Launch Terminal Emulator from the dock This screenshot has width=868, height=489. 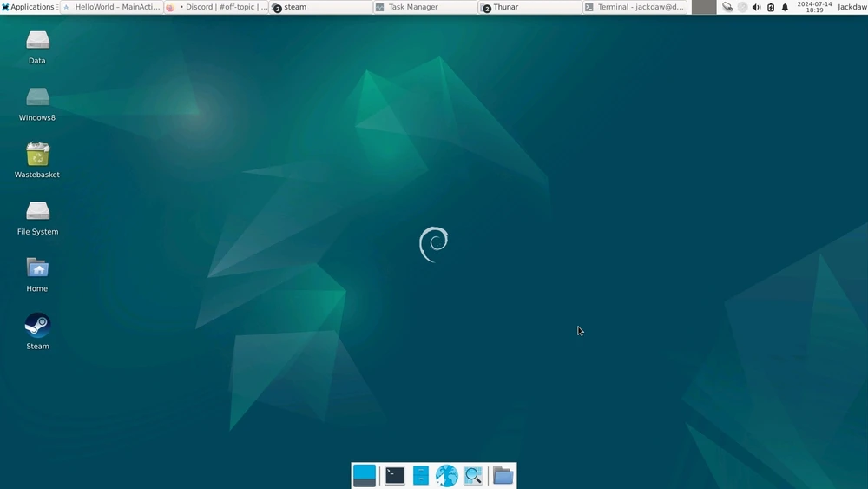pos(395,475)
